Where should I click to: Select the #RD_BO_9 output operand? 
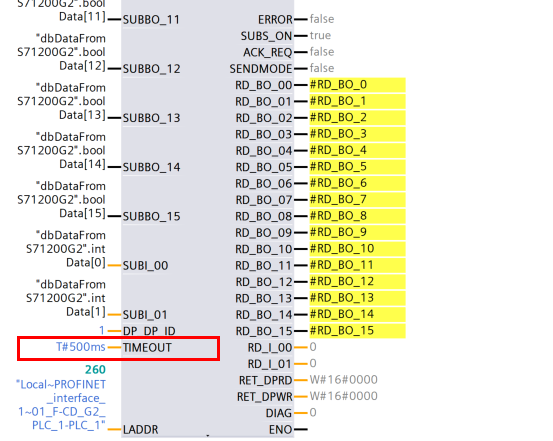coord(357,232)
